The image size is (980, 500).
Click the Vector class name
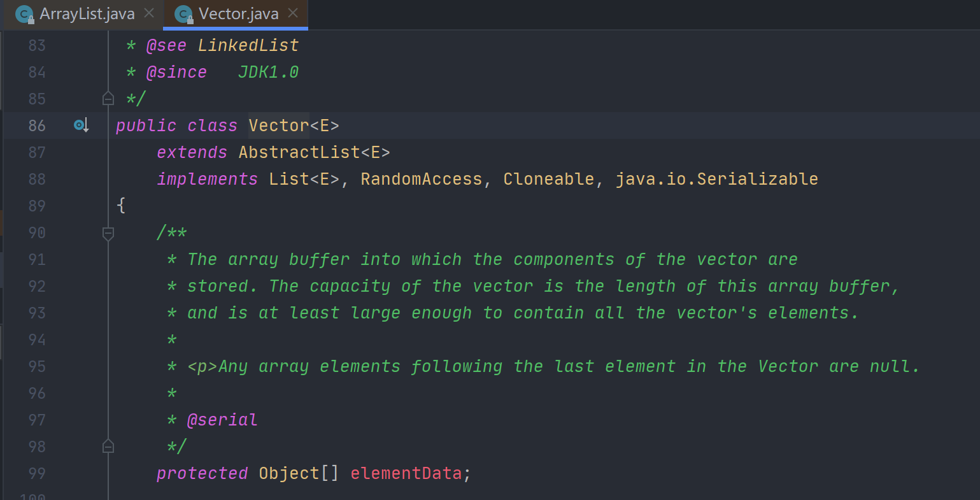point(279,125)
